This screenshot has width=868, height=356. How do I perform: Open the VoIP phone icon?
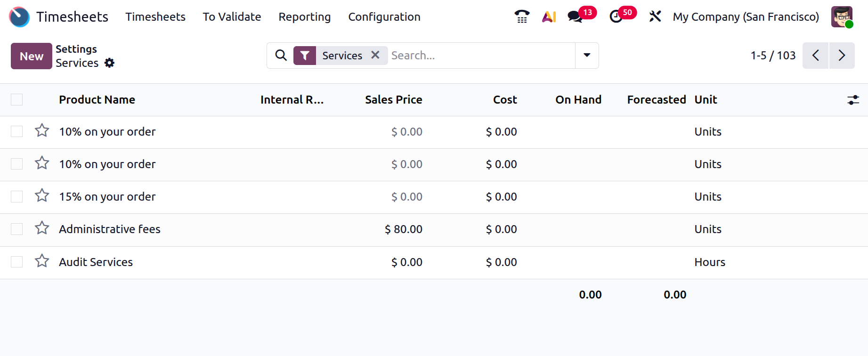(x=521, y=17)
